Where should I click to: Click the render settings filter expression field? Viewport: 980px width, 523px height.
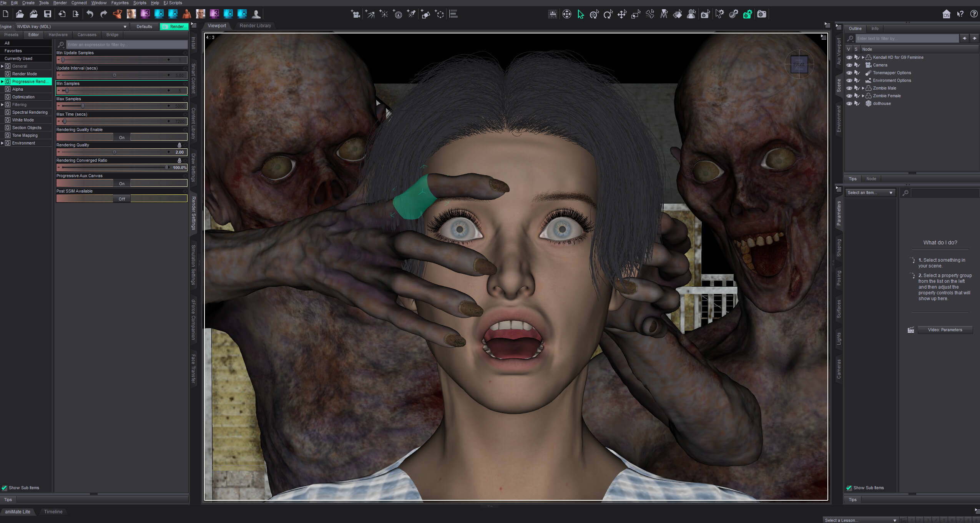coord(126,45)
